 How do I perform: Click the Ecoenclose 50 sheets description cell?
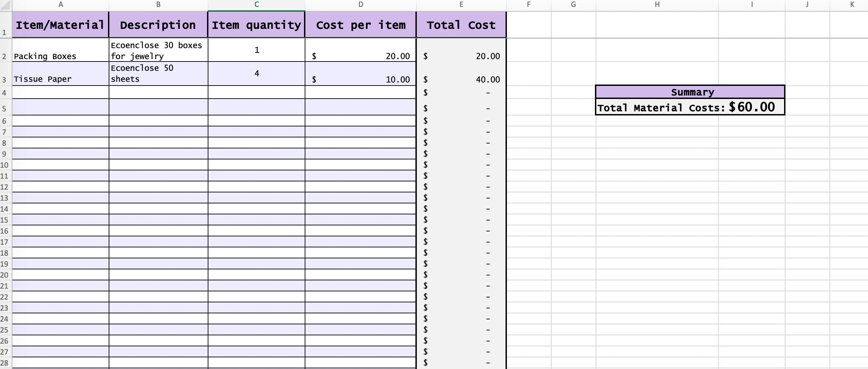coord(158,74)
